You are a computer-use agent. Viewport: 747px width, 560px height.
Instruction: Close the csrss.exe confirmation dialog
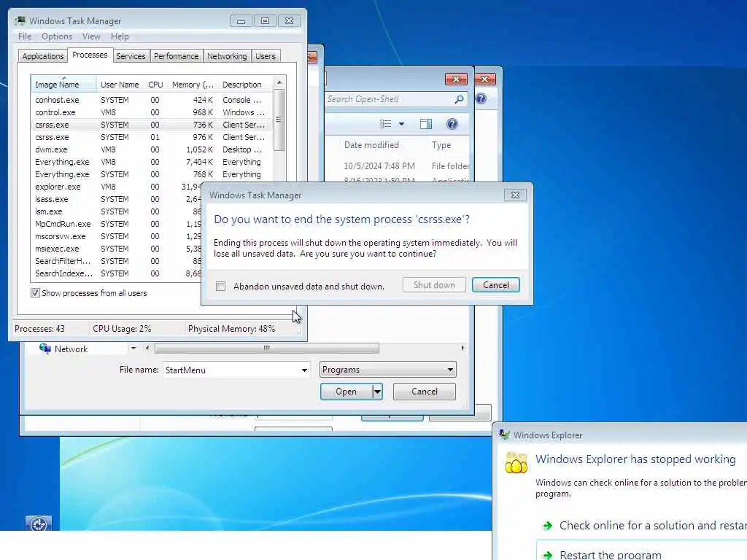[x=515, y=195]
